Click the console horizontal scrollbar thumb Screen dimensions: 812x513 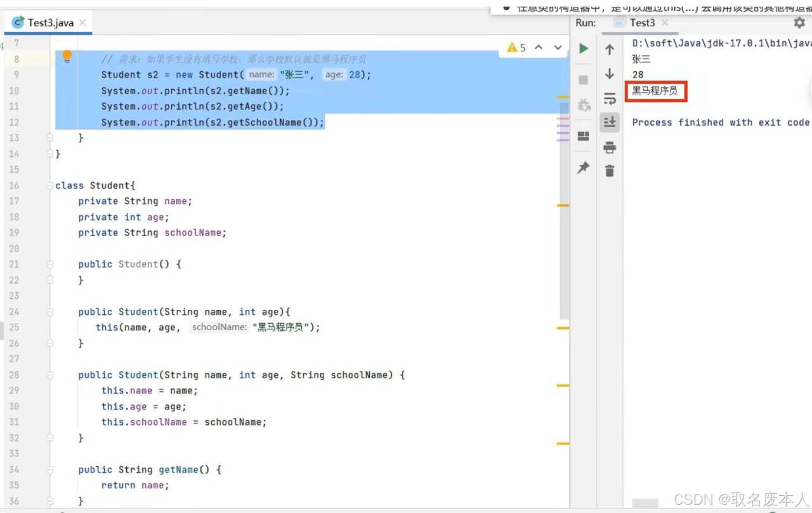[645, 502]
